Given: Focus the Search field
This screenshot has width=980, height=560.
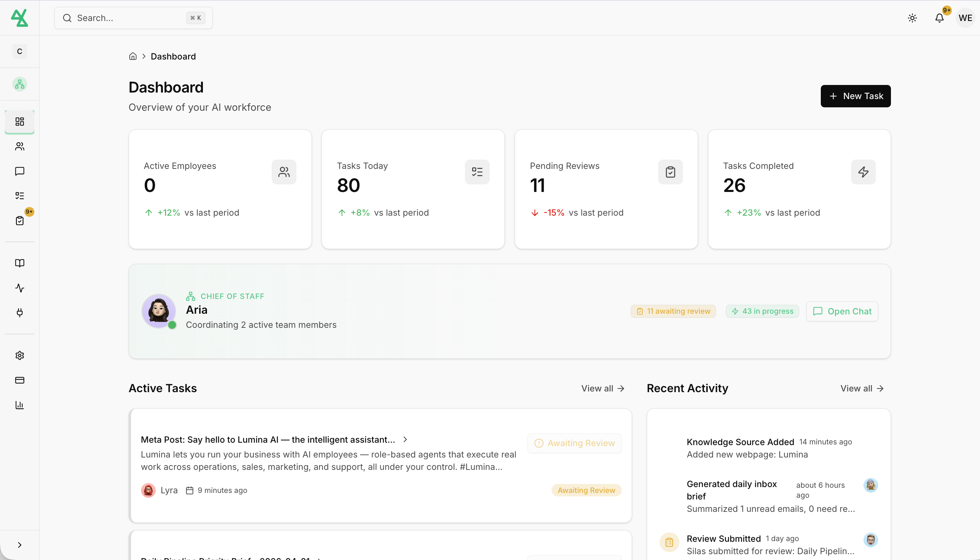Looking at the screenshot, I should pyautogui.click(x=133, y=18).
